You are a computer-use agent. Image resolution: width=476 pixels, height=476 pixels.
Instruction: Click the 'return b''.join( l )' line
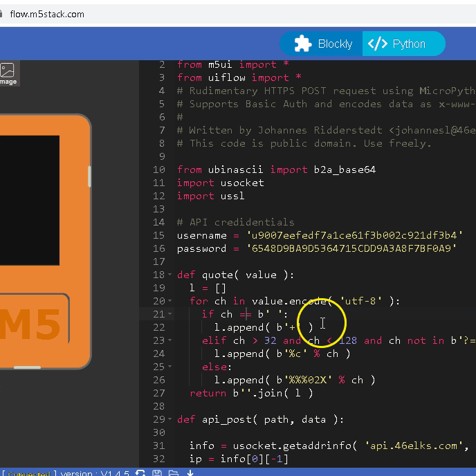pyautogui.click(x=251, y=393)
